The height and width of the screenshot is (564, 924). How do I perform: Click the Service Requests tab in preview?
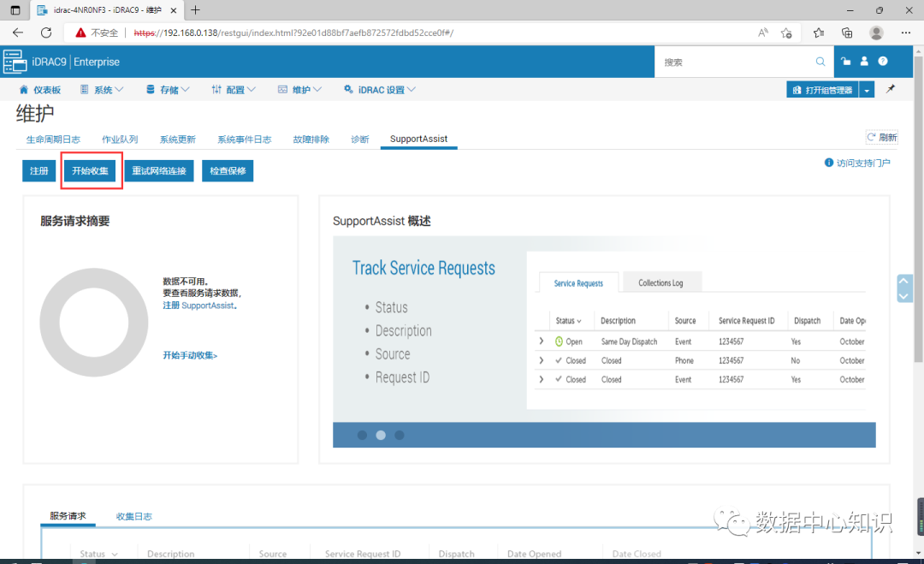click(x=578, y=283)
